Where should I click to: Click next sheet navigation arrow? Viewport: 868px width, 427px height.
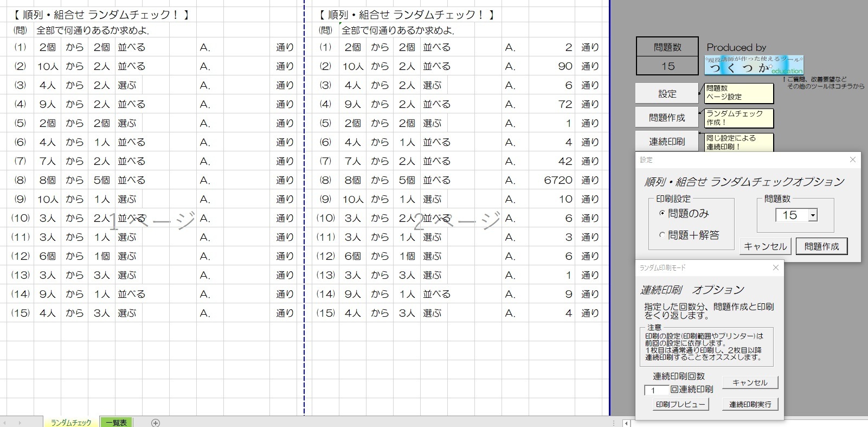(20, 423)
